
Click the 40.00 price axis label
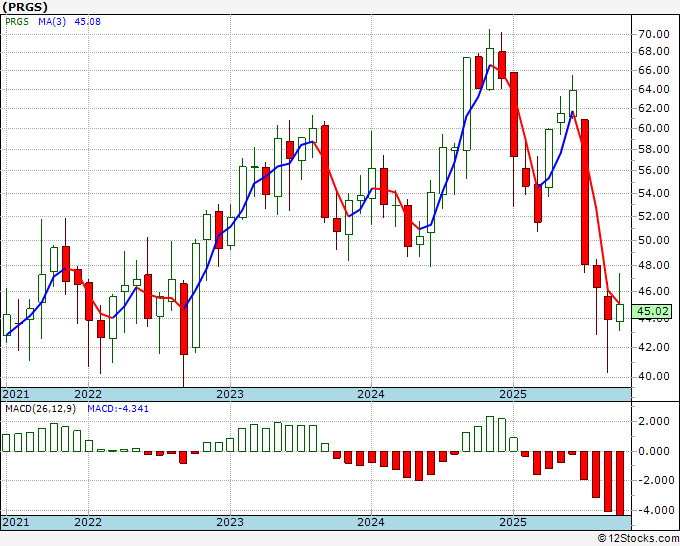(x=654, y=376)
